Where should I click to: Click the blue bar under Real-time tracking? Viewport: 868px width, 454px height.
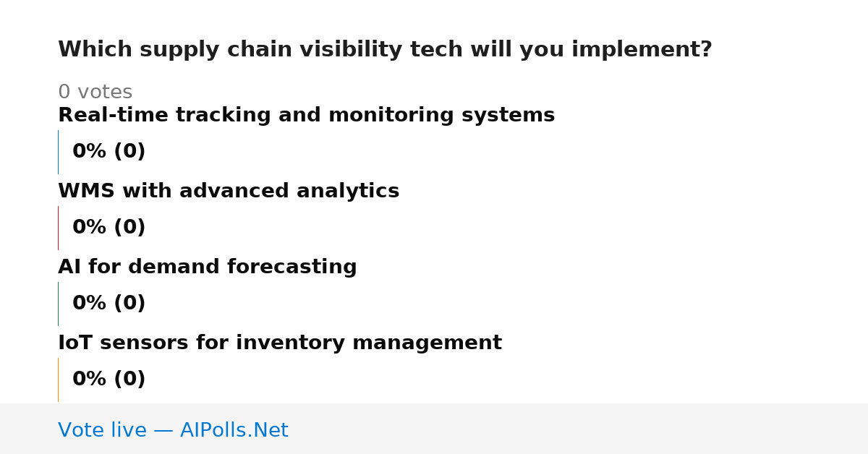tap(58, 152)
